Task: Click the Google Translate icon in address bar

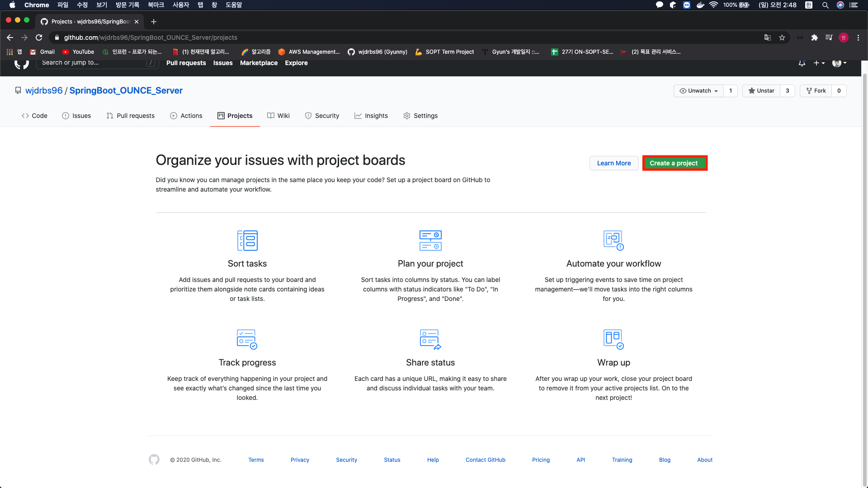Action: tap(767, 38)
